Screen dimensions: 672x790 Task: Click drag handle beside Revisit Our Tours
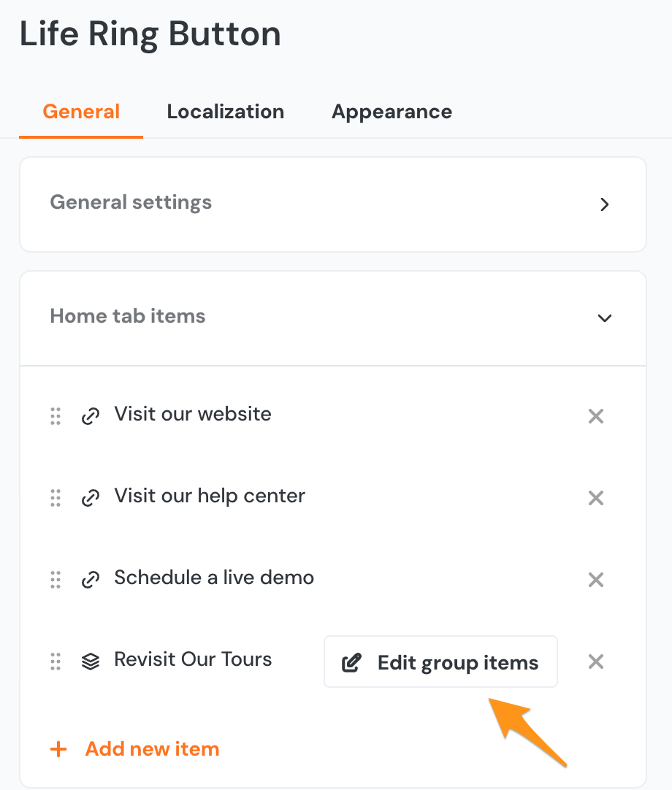[56, 661]
